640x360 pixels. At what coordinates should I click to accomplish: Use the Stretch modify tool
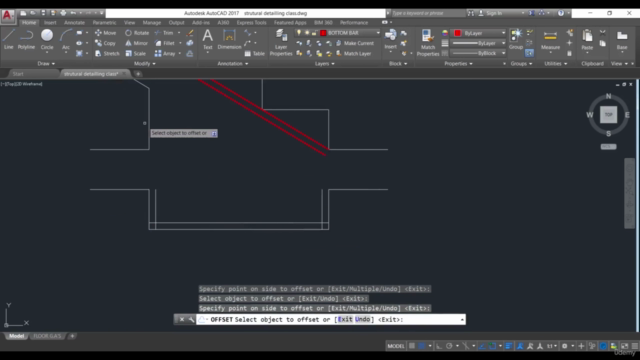(107, 53)
